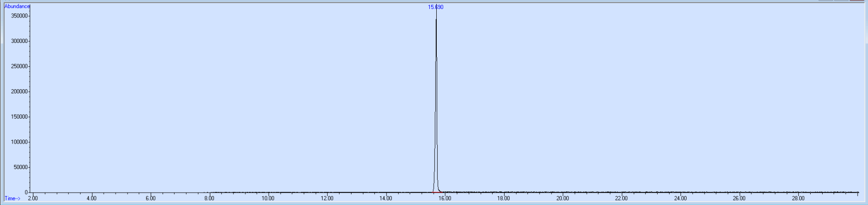The image size is (868, 205).
Task: Click the 350000 abundance tick label
Action: (x=19, y=16)
